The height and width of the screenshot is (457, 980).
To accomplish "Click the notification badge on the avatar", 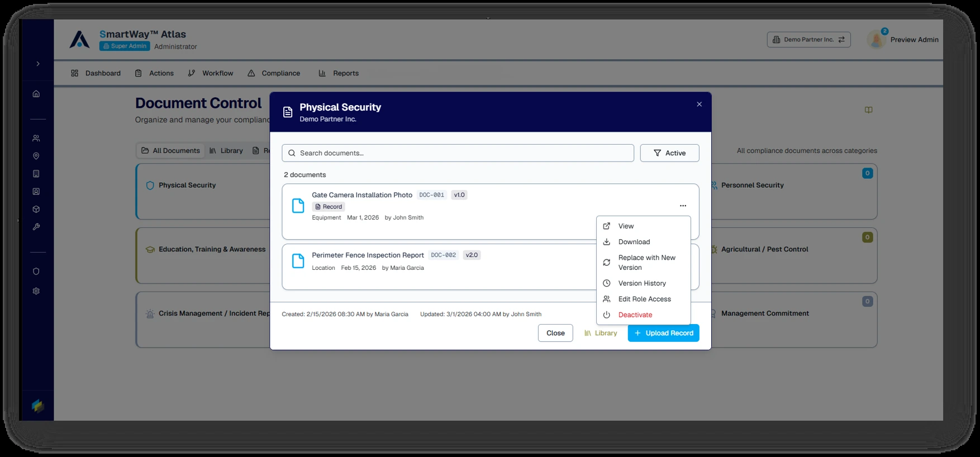I will tap(884, 31).
